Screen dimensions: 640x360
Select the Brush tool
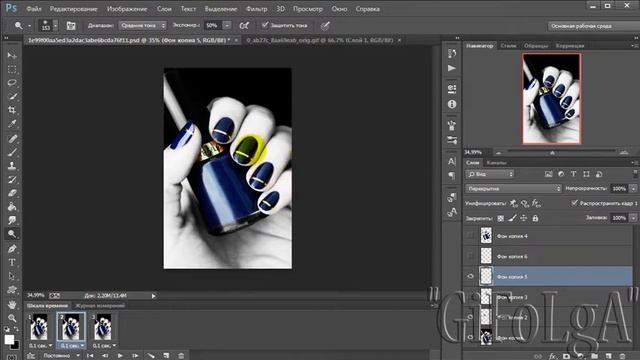point(12,152)
